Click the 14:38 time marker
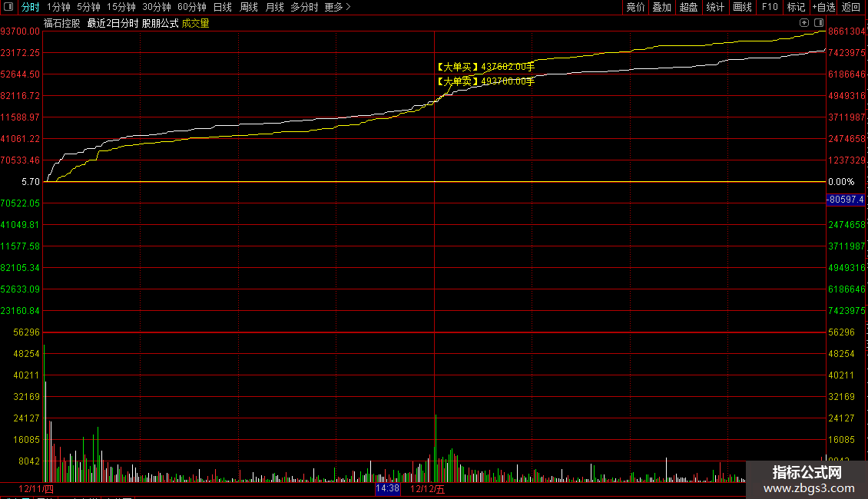This screenshot has width=868, height=499. pyautogui.click(x=387, y=488)
